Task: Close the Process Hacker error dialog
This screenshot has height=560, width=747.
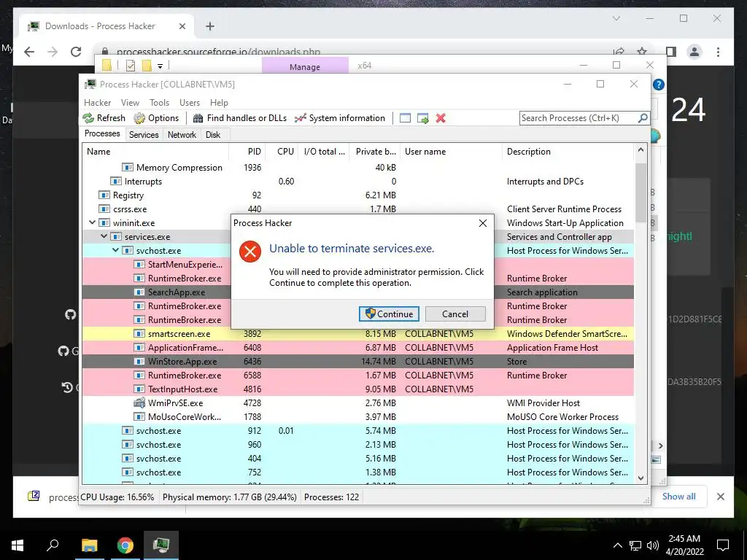Action: tap(483, 223)
